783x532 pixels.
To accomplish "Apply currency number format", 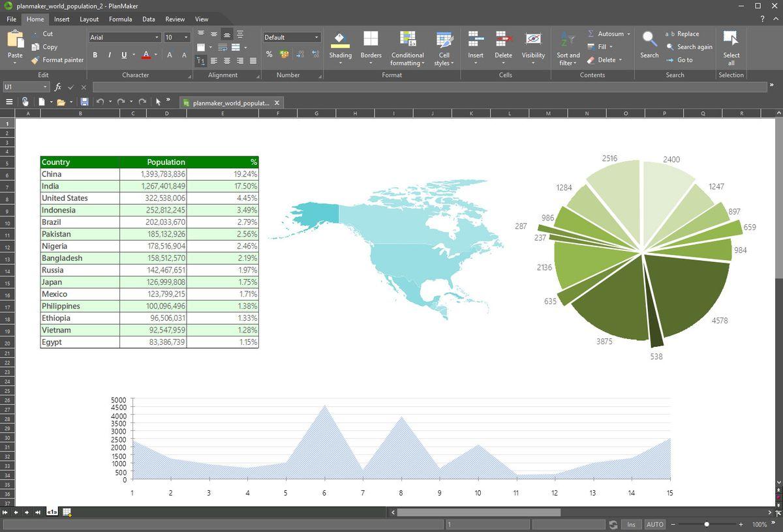I will 284,54.
